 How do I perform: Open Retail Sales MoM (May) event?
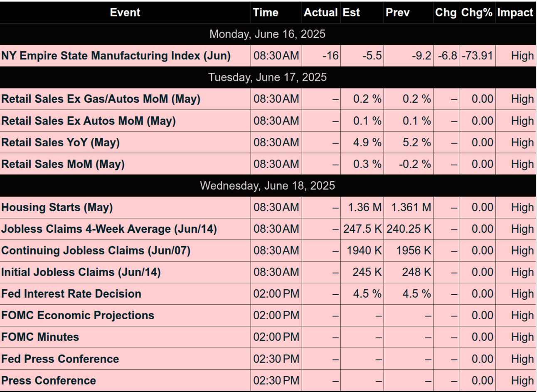pos(63,164)
